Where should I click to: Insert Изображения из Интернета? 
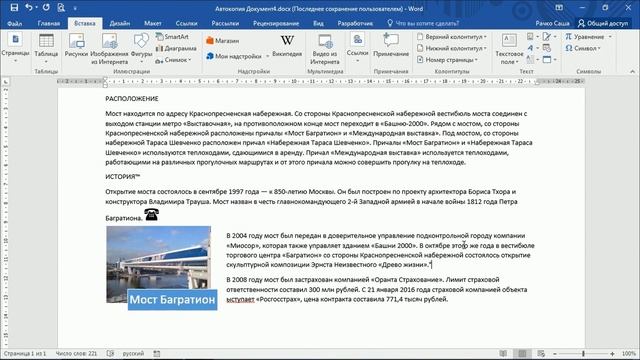tap(109, 48)
